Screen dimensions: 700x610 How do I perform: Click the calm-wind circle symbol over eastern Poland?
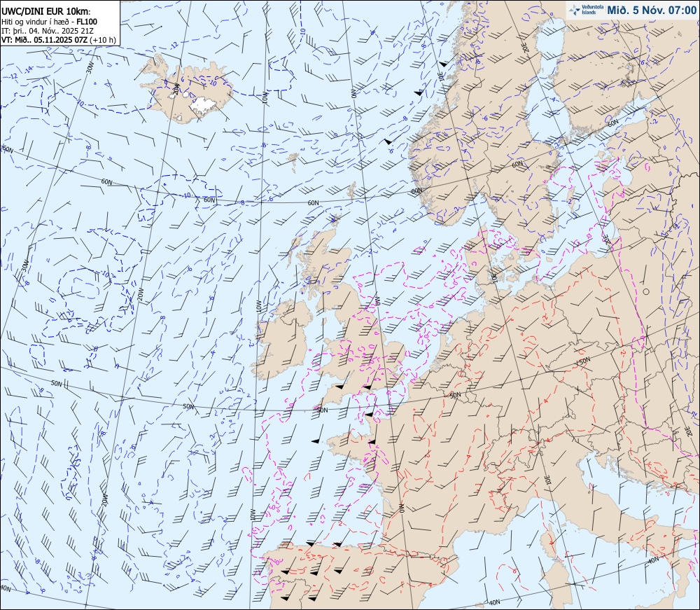[x=647, y=291]
